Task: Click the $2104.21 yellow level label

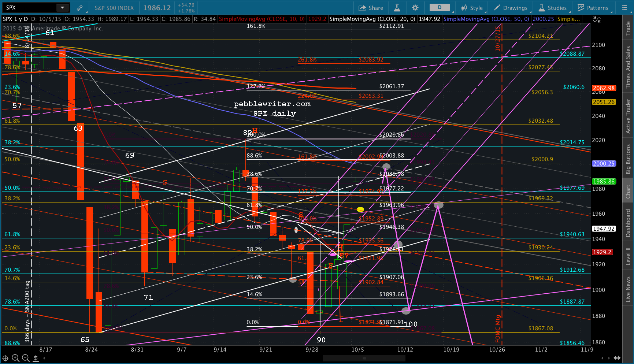Action: click(541, 36)
